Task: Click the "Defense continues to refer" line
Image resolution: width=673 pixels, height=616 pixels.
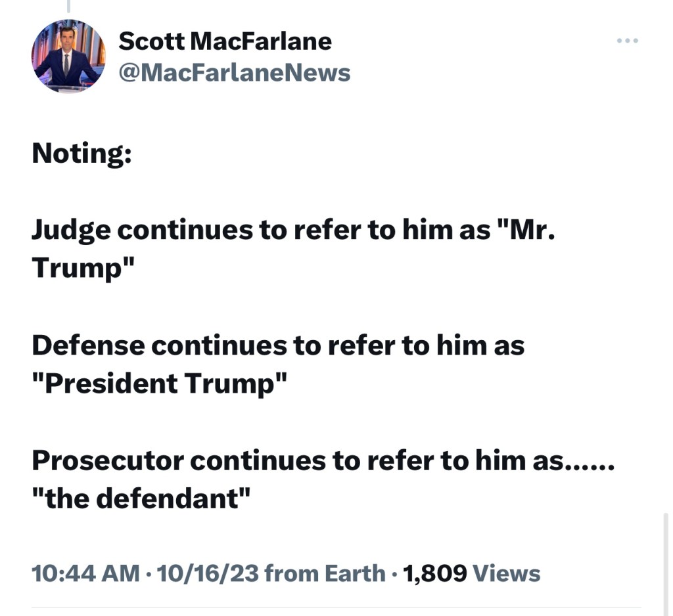Action: tap(277, 345)
